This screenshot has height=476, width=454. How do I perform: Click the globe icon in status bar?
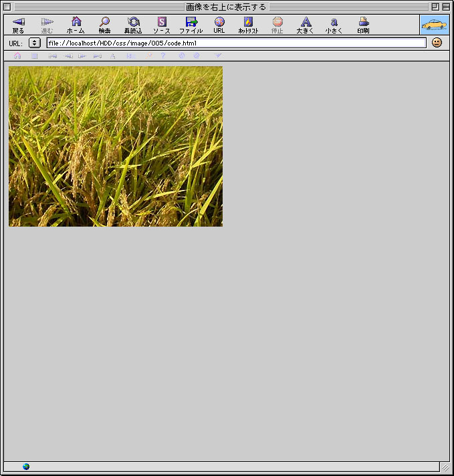26,467
